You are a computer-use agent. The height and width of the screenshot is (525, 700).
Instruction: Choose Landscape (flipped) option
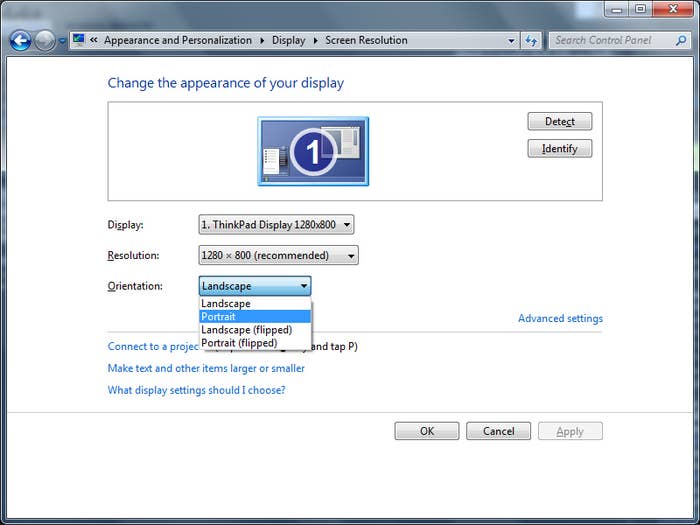255,330
